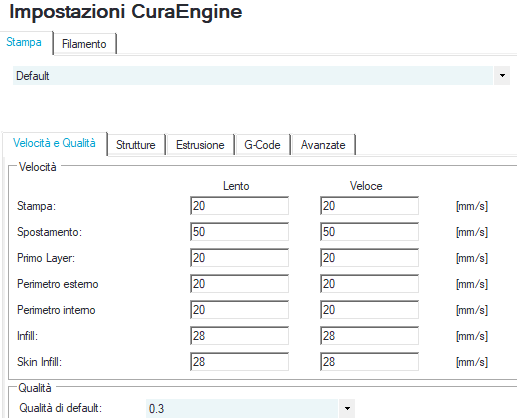Click the Stampa Lento speed field
This screenshot has height=418, width=517.
point(239,206)
